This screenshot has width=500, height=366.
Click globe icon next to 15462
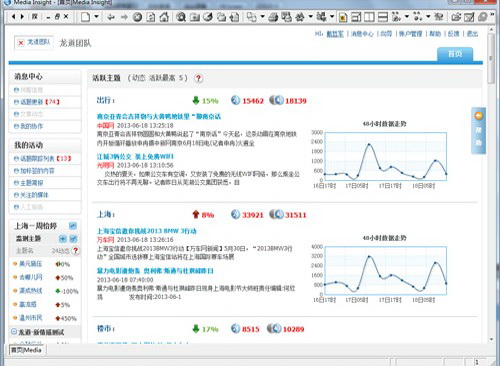coord(235,100)
